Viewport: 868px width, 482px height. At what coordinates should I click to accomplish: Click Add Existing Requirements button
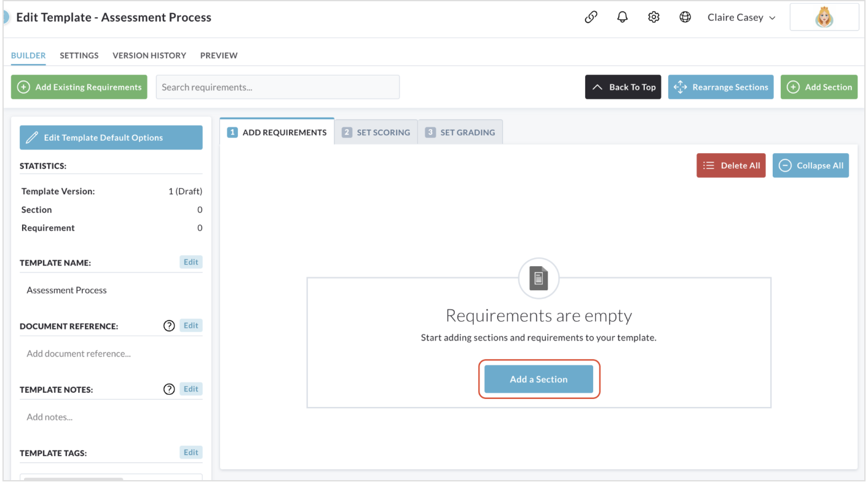pos(79,87)
